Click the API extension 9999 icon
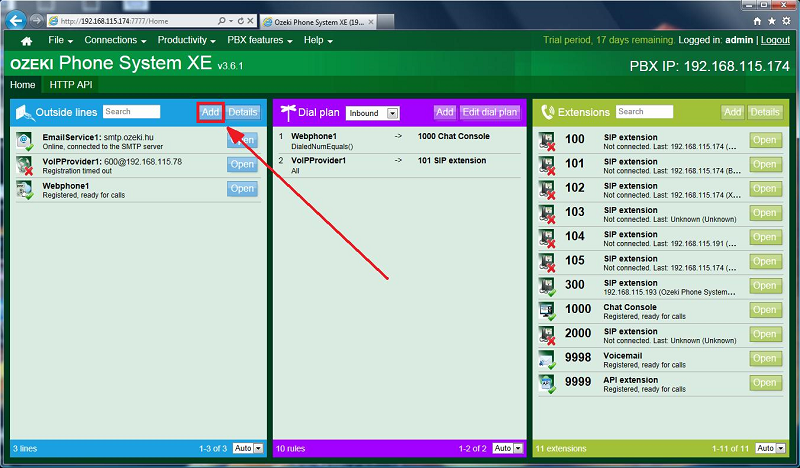Screen dimensions: 800x468 click(x=547, y=383)
